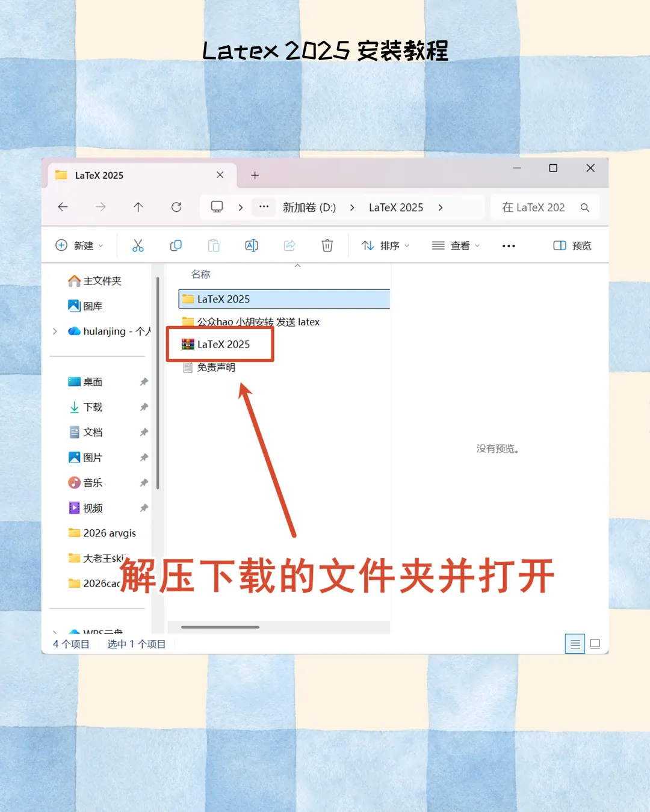
Task: Go back with the left arrow button
Action: [63, 207]
